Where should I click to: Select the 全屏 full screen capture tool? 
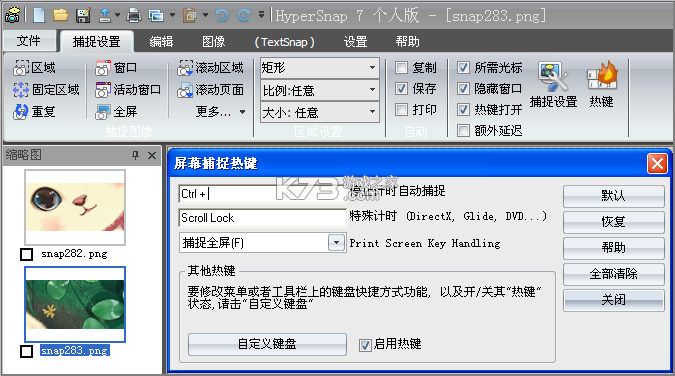coord(116,112)
